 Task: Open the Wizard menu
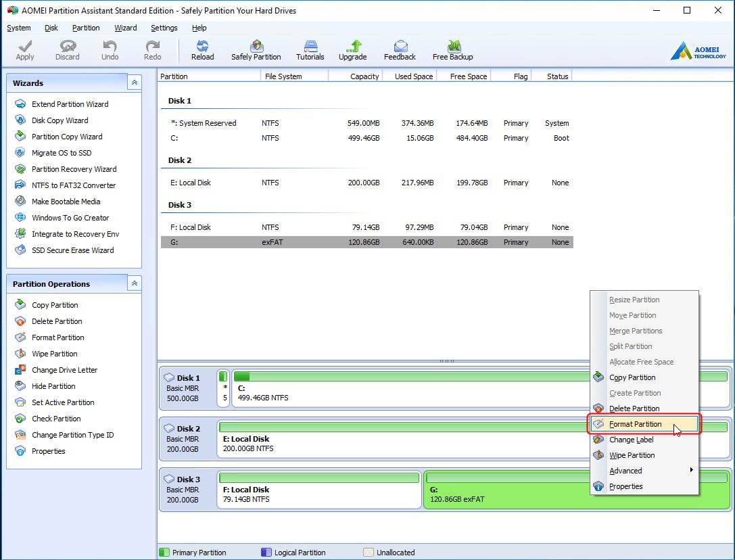126,28
